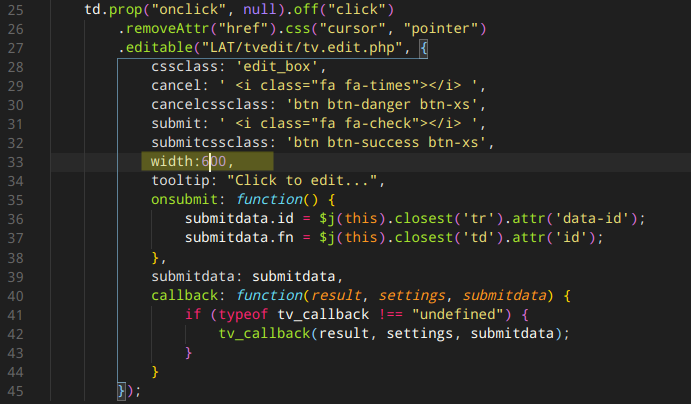The height and width of the screenshot is (404, 691).
Task: Click line number 35 in the gutter
Action: coord(15,200)
